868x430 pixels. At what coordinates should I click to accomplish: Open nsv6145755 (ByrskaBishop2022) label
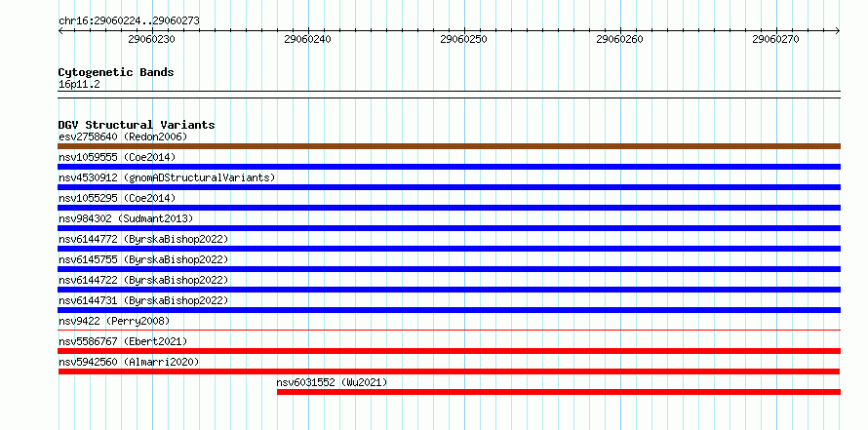click(143, 259)
